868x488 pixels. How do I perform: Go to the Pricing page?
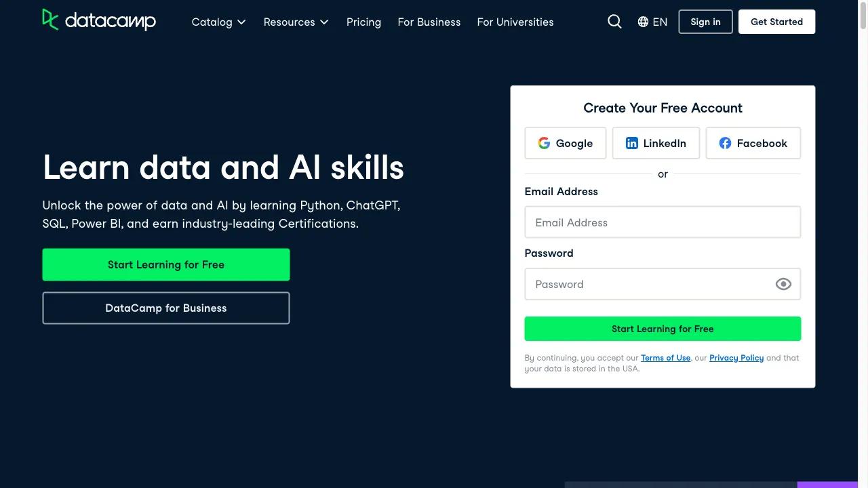pyautogui.click(x=363, y=22)
